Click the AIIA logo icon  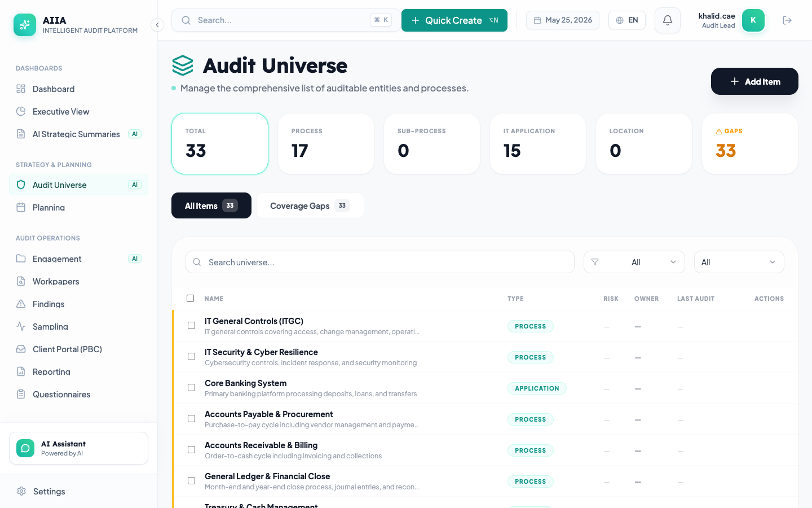click(25, 25)
